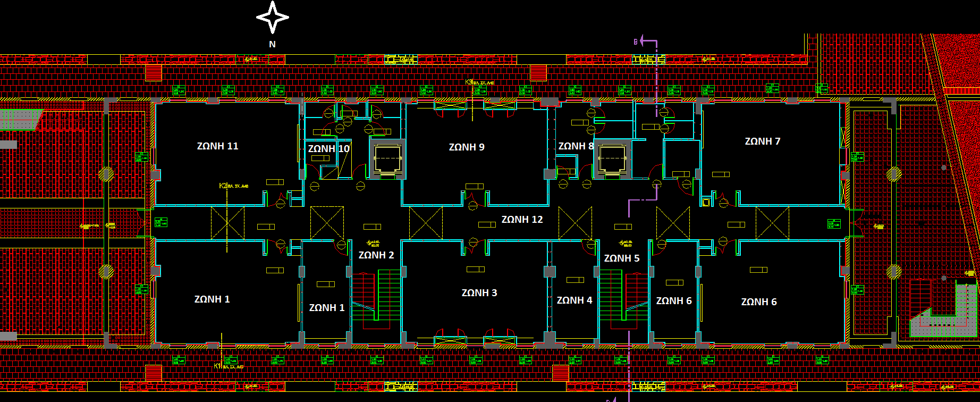Image resolution: width=980 pixels, height=402 pixels.
Task: Click the elevator symbol beside ΖΩΝΗ 10
Action: coord(387,158)
